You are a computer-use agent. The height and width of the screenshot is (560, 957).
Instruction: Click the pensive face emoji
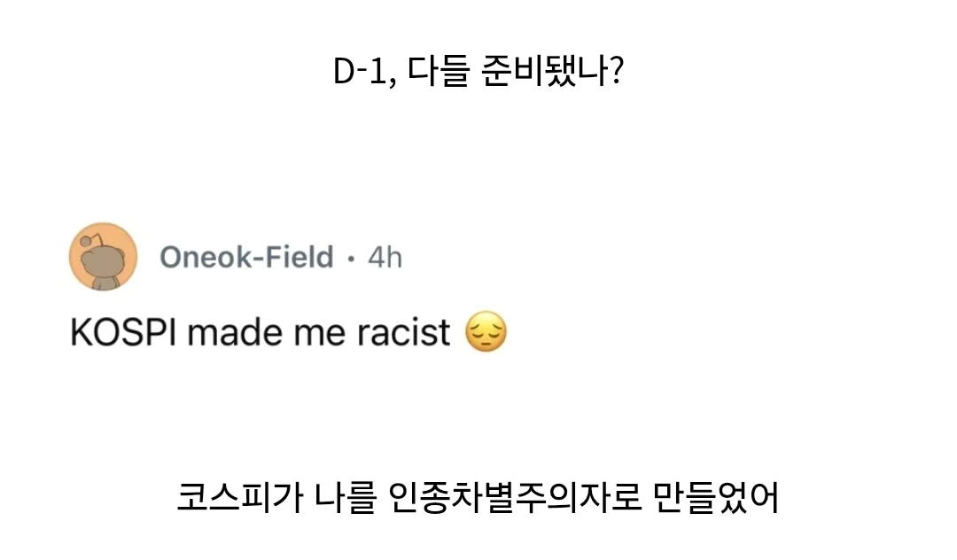(x=486, y=332)
